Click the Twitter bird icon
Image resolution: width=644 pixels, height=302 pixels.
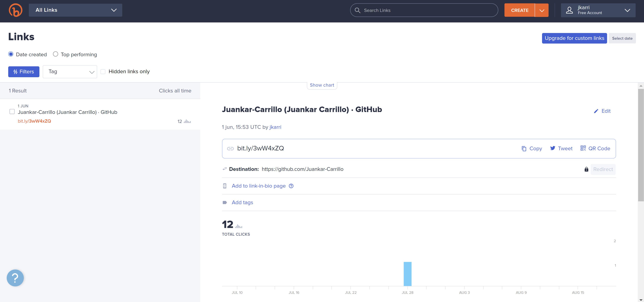point(552,148)
